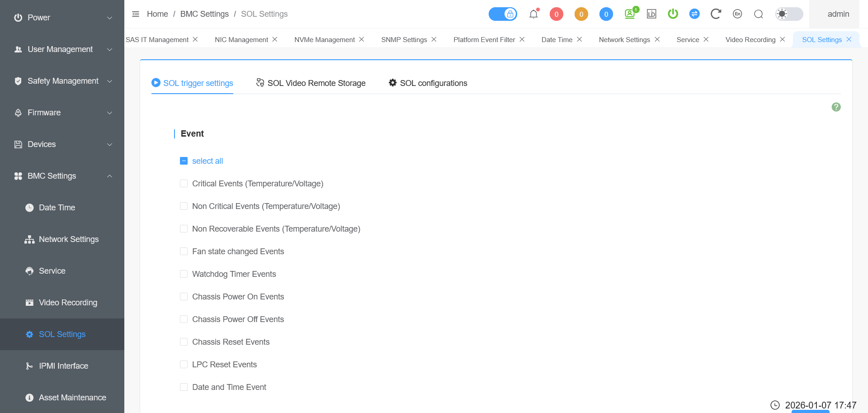The image size is (868, 413).
Task: Toggle the blue lock switch
Action: pyautogui.click(x=503, y=14)
